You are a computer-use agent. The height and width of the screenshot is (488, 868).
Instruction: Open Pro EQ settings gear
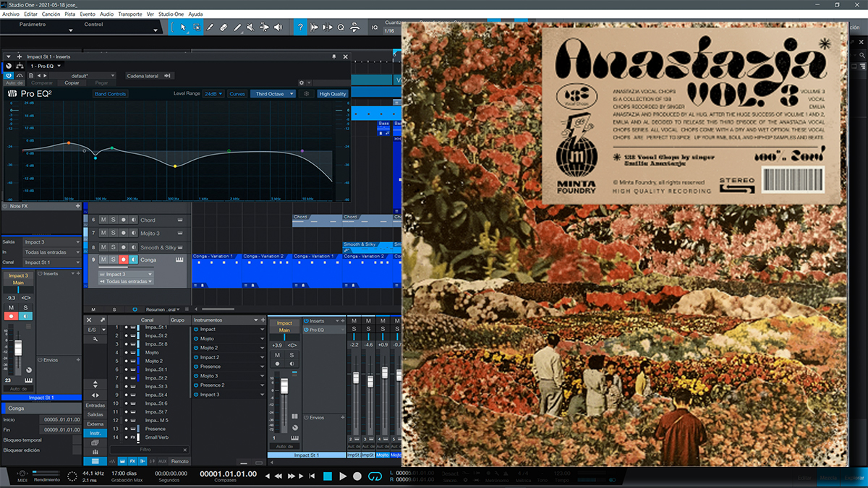pyautogui.click(x=302, y=83)
